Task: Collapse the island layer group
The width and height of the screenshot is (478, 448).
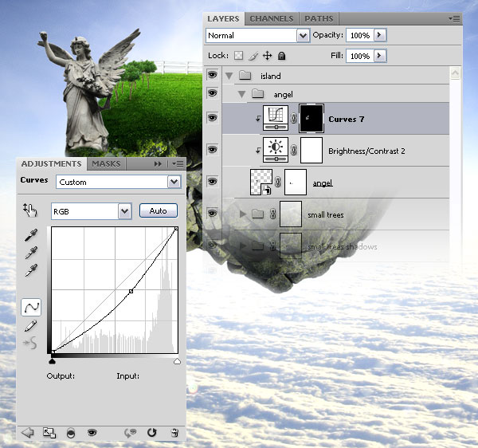Action: pyautogui.click(x=229, y=76)
